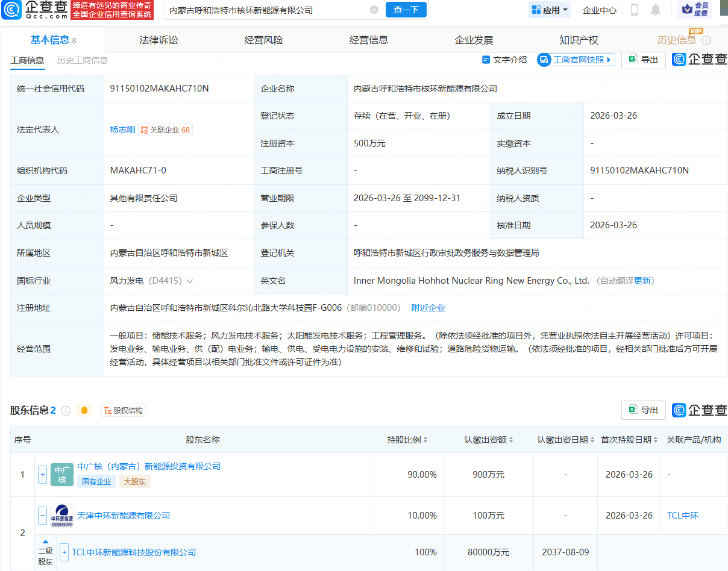Expand TCL中环新能源科技股份有限公司 sub-shareholder
728x571 pixels.
tap(64, 552)
